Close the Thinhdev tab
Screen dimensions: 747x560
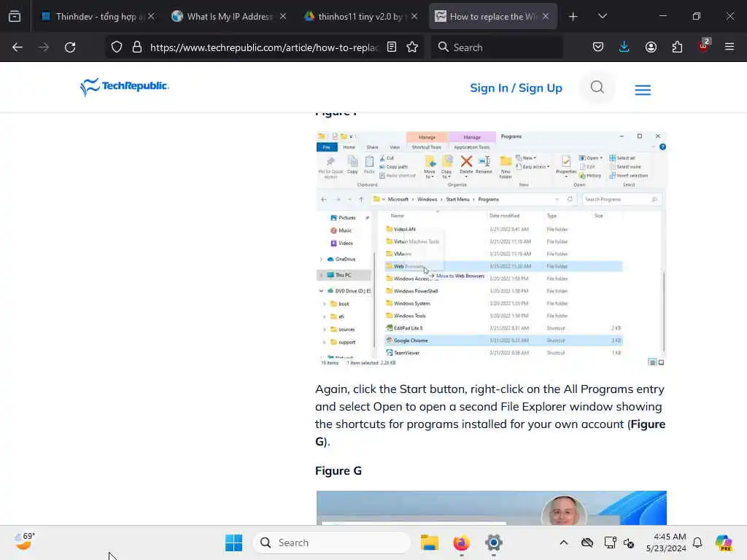point(151,16)
